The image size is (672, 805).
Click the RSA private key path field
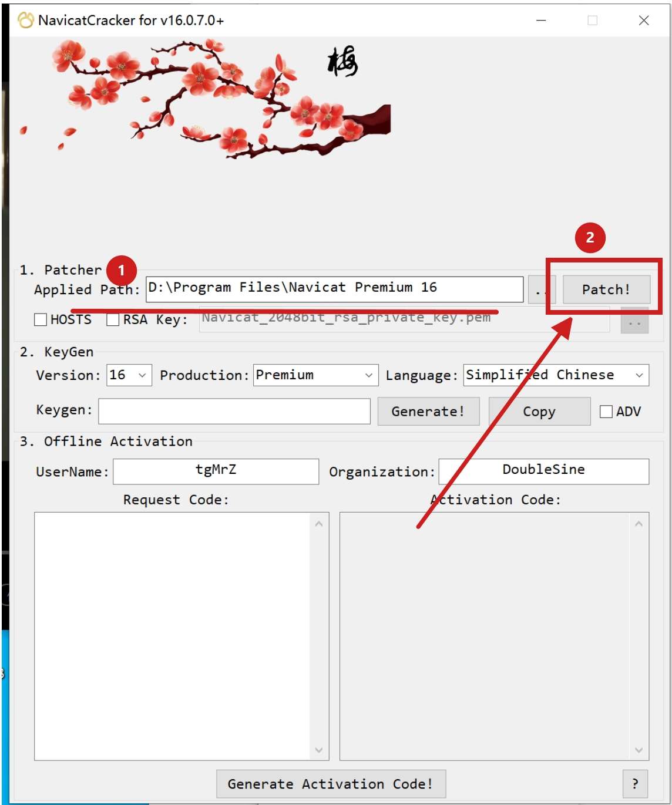click(x=404, y=319)
